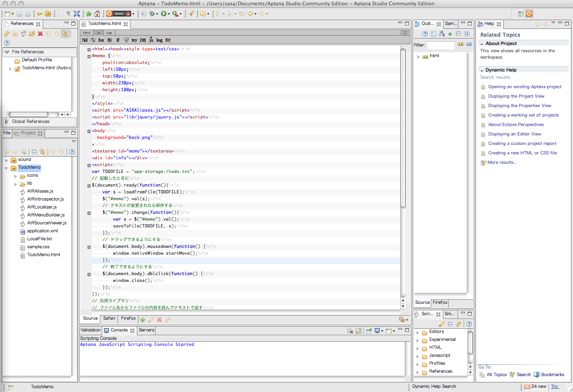Screen dimensions: 573x392
Task: Switch to the Servers tab
Action: (146, 330)
